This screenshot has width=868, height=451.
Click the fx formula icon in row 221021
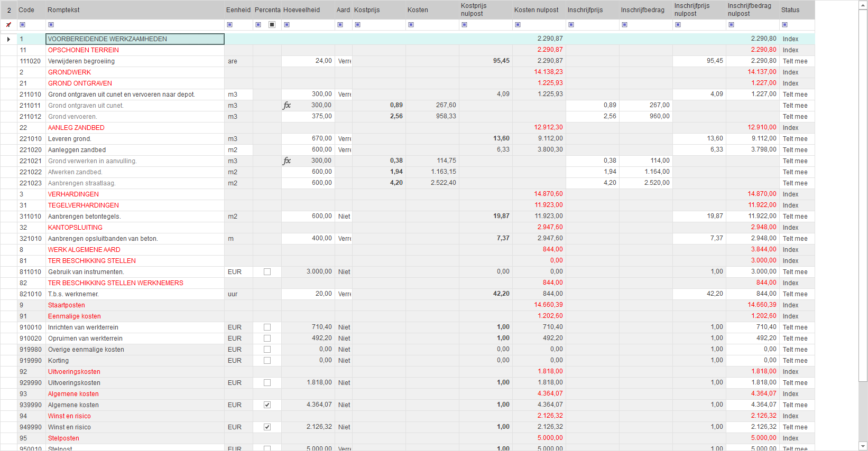[x=287, y=161]
